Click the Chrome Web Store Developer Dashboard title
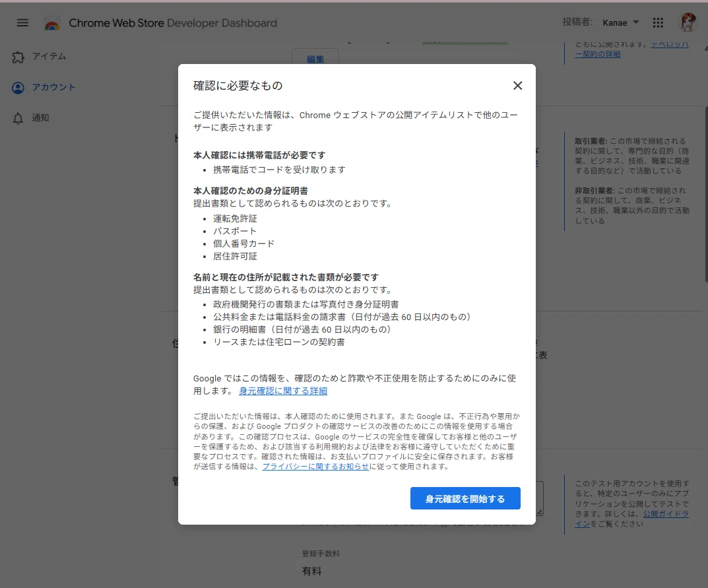This screenshot has height=588, width=708. click(173, 23)
